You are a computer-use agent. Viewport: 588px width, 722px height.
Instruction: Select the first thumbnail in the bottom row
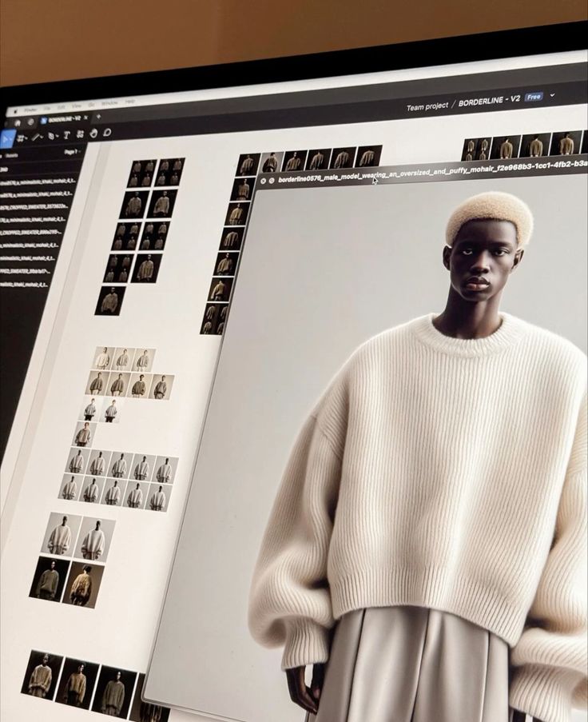42,674
